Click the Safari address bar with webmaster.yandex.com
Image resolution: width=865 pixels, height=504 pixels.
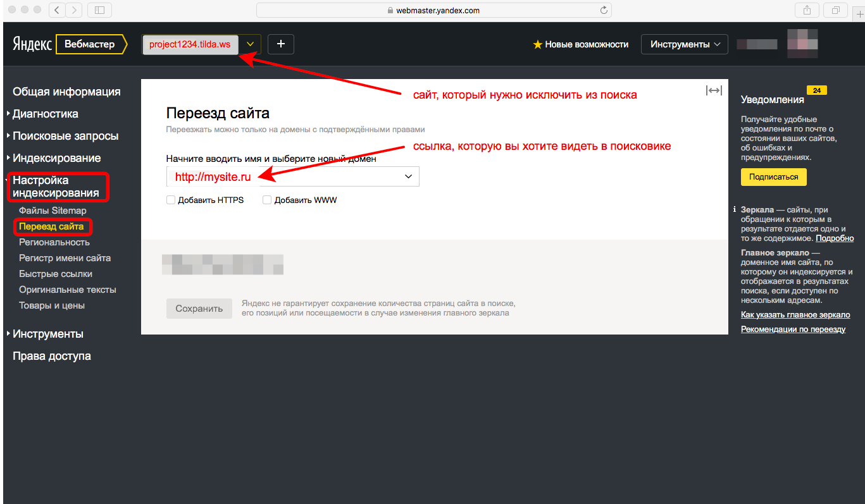(x=433, y=10)
